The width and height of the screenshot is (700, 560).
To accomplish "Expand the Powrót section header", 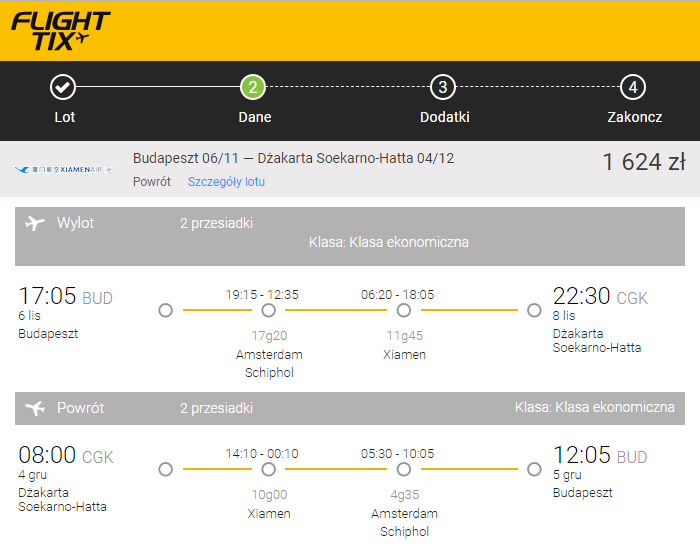I will [x=350, y=408].
